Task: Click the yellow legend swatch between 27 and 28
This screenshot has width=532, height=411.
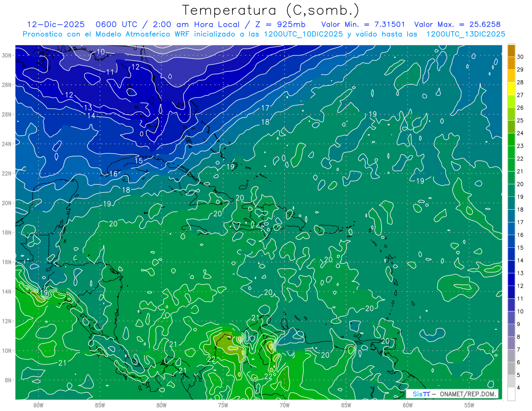Action: (511, 89)
